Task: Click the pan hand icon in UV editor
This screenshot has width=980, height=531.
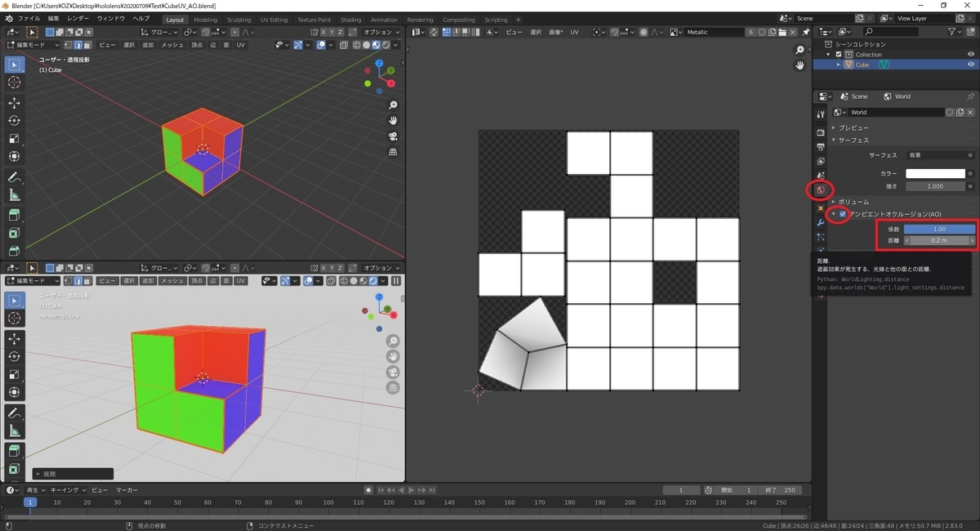Action: coord(800,65)
